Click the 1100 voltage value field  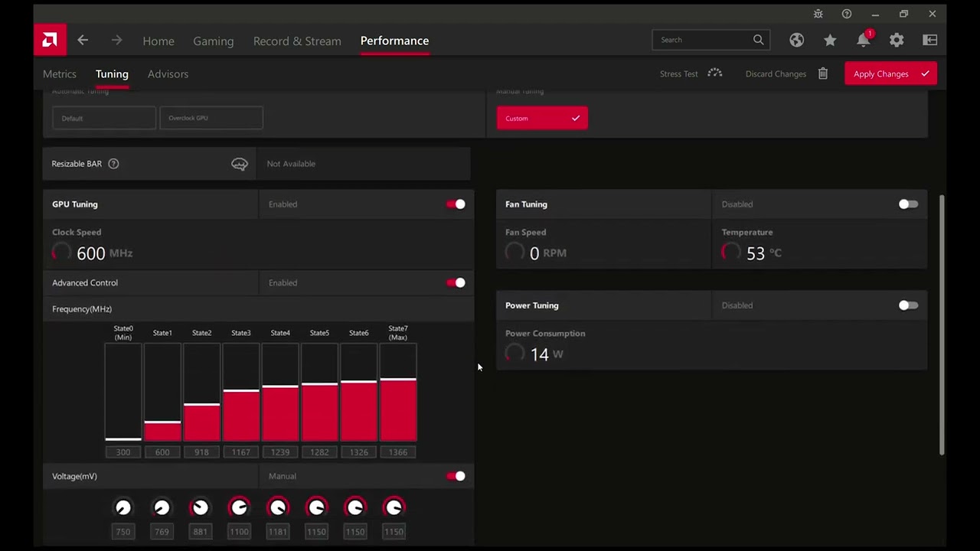point(239,531)
